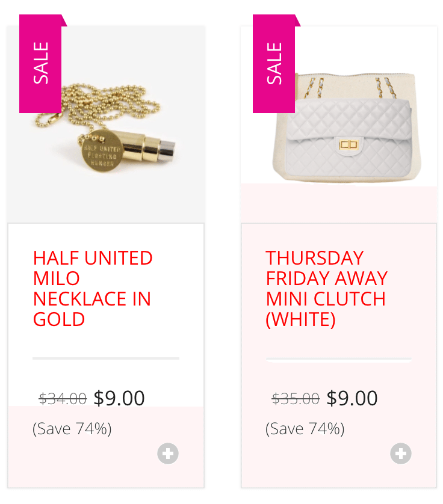Image resolution: width=443 pixels, height=504 pixels.
Task: Click plus icon on Milo Necklace card
Action: [167, 453]
